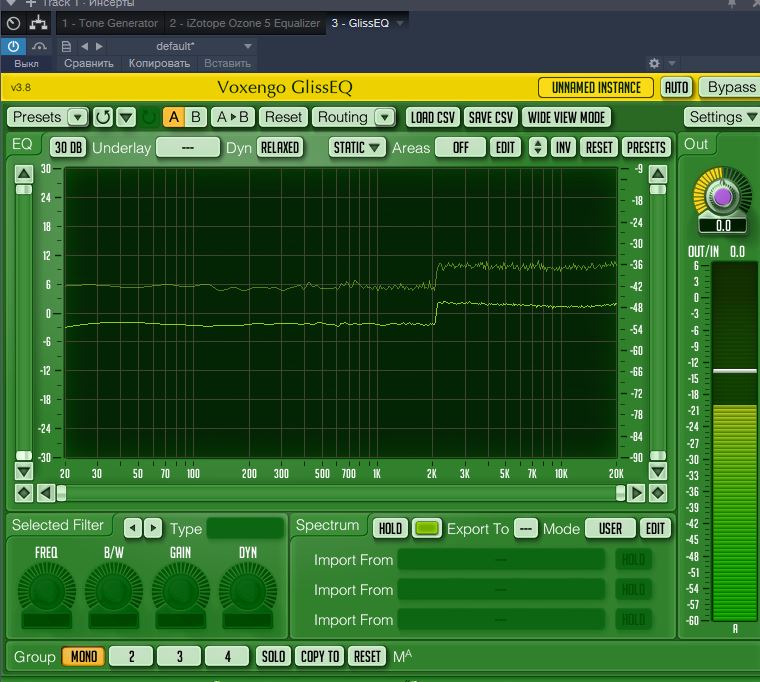
Task: Switch to the iZotope Ozone 5 Equalizer tab
Action: coord(244,23)
